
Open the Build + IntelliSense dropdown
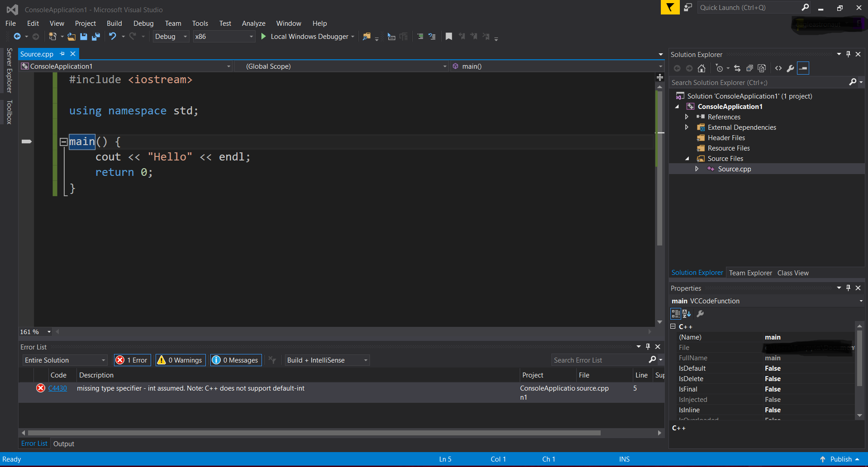tap(327, 360)
